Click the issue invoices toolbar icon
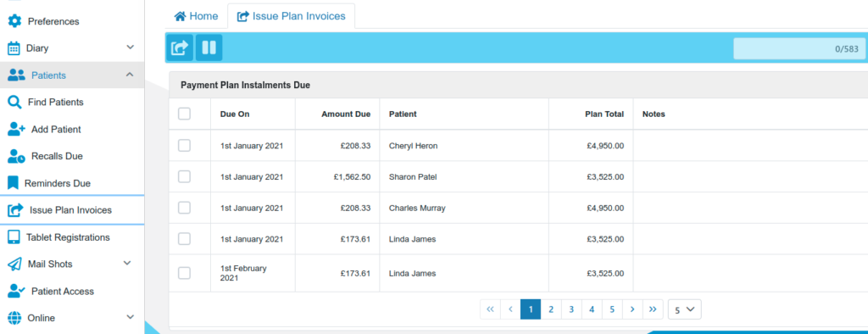Image resolution: width=868 pixels, height=334 pixels. point(180,47)
